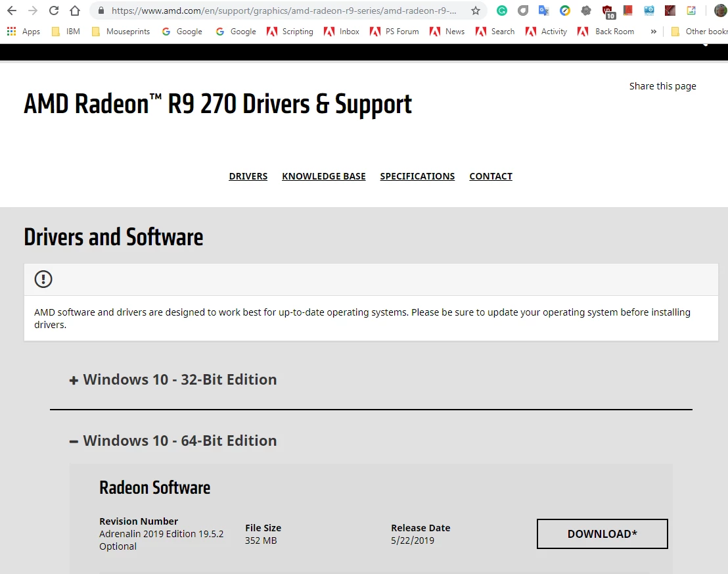The width and height of the screenshot is (728, 574).
Task: Show hidden bookmarks with double chevron
Action: coord(653,32)
